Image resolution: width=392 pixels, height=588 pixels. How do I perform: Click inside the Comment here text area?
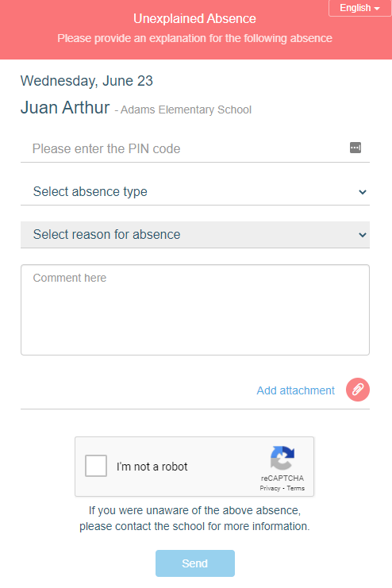pyautogui.click(x=195, y=309)
